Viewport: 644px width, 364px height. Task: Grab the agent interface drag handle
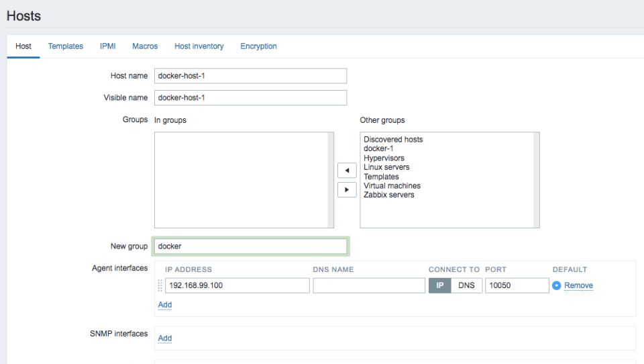[160, 285]
